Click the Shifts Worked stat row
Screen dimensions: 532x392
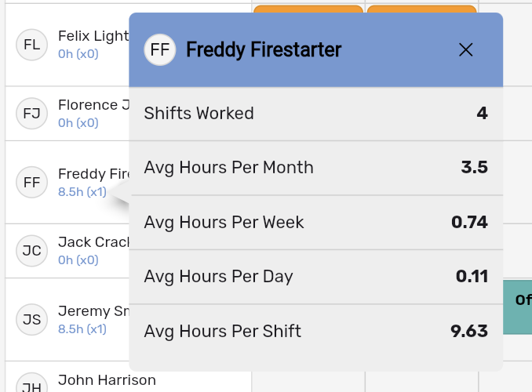tap(315, 114)
